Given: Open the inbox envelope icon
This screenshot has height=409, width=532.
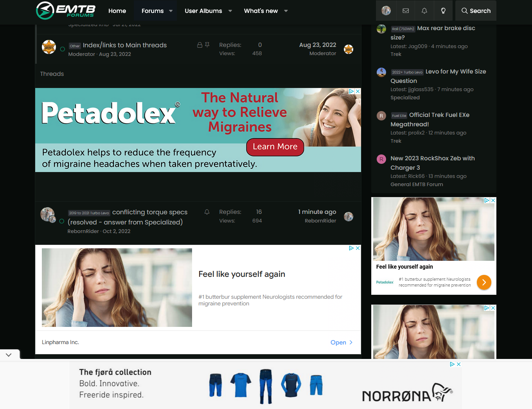Looking at the screenshot, I should (x=406, y=11).
